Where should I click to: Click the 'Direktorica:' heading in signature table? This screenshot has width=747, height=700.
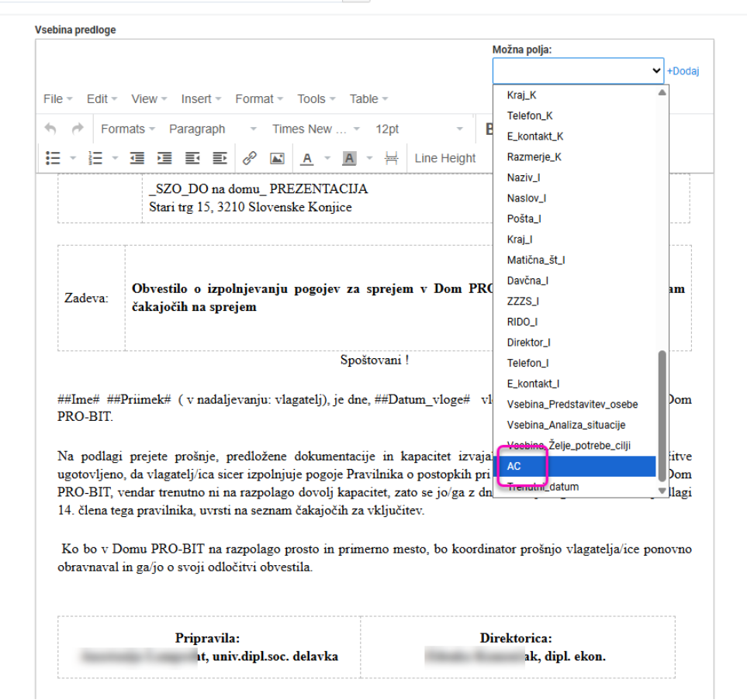click(x=516, y=638)
